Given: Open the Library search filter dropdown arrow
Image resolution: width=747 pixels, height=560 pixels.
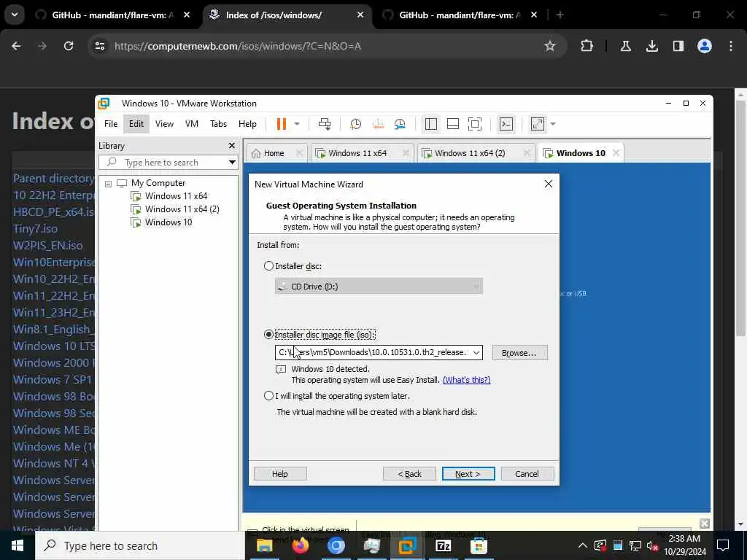Looking at the screenshot, I should (232, 163).
